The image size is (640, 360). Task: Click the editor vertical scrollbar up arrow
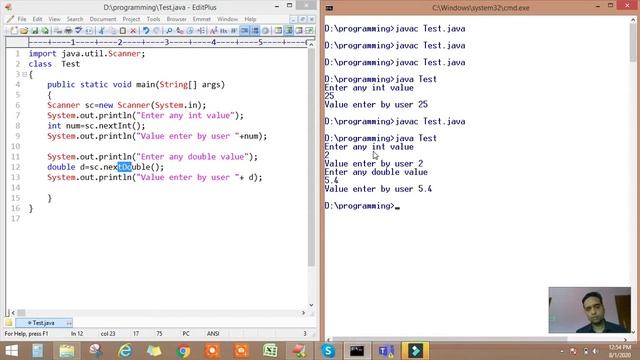tap(311, 44)
